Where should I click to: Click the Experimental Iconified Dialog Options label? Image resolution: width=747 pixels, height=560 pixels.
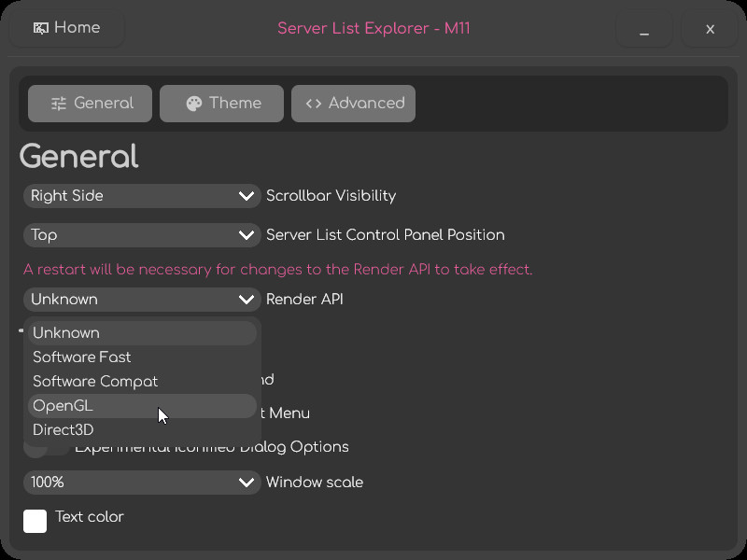tap(280, 448)
